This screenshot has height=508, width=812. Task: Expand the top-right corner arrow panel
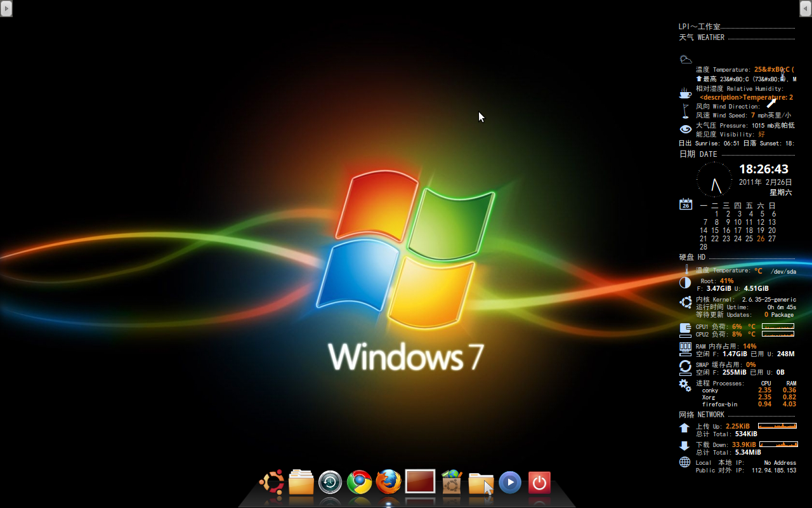pos(806,8)
